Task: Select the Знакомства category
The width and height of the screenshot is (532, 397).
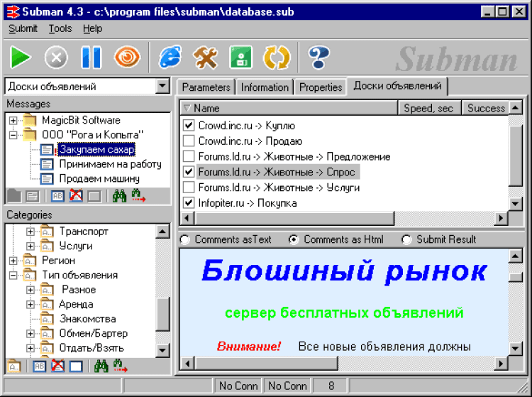Action: (87, 319)
